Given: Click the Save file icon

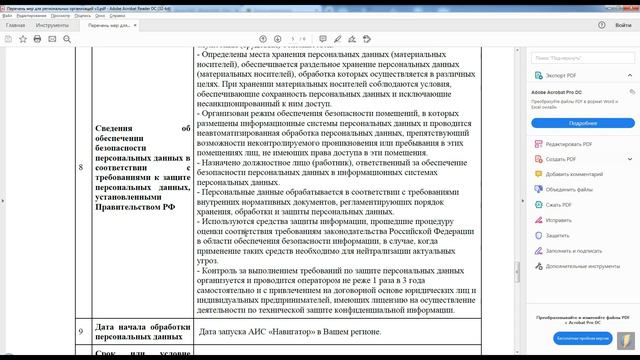Looking at the screenshot, I should click(x=8, y=39).
